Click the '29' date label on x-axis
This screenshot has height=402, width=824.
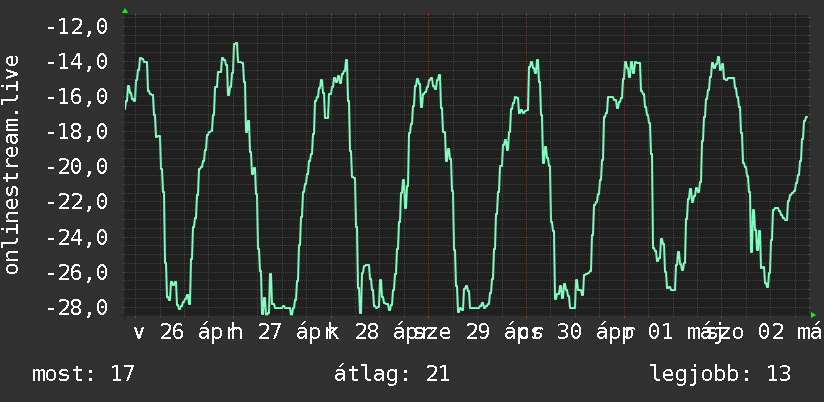pos(479,332)
